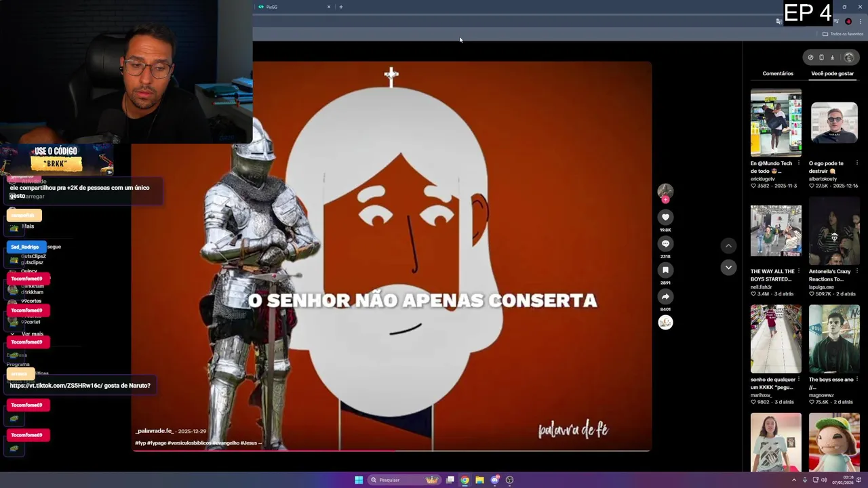
Task: Open the volume icon in system tray
Action: coord(824,480)
